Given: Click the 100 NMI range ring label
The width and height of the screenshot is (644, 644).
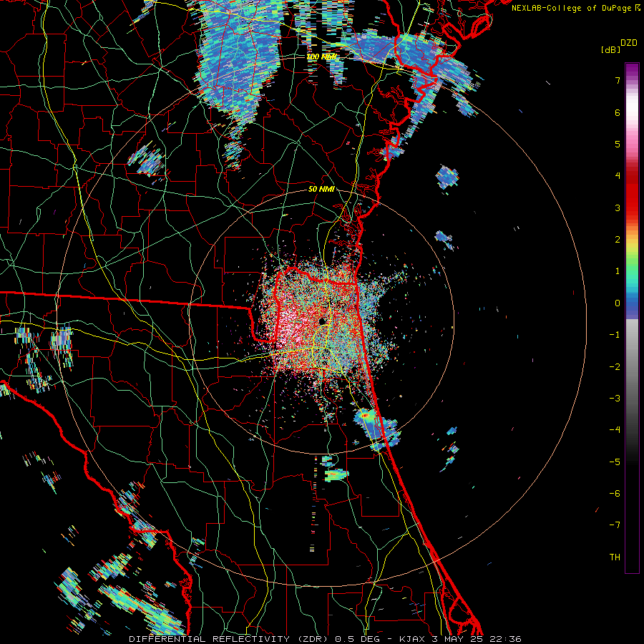Looking at the screenshot, I should click(x=321, y=57).
